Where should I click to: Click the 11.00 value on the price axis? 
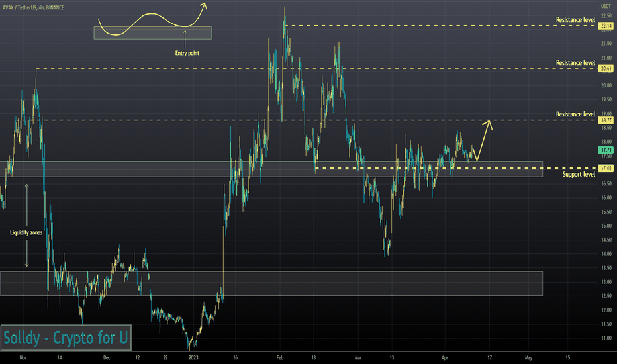(606, 338)
